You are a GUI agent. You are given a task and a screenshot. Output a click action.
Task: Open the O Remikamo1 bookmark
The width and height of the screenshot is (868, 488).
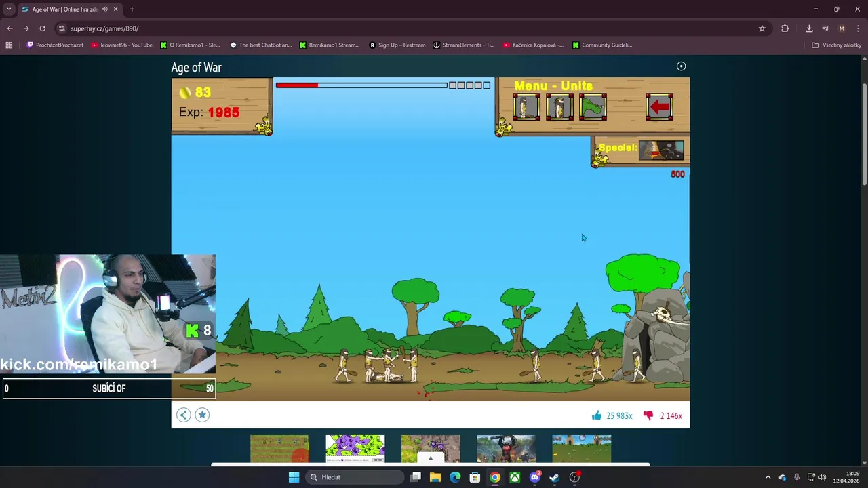tap(191, 45)
